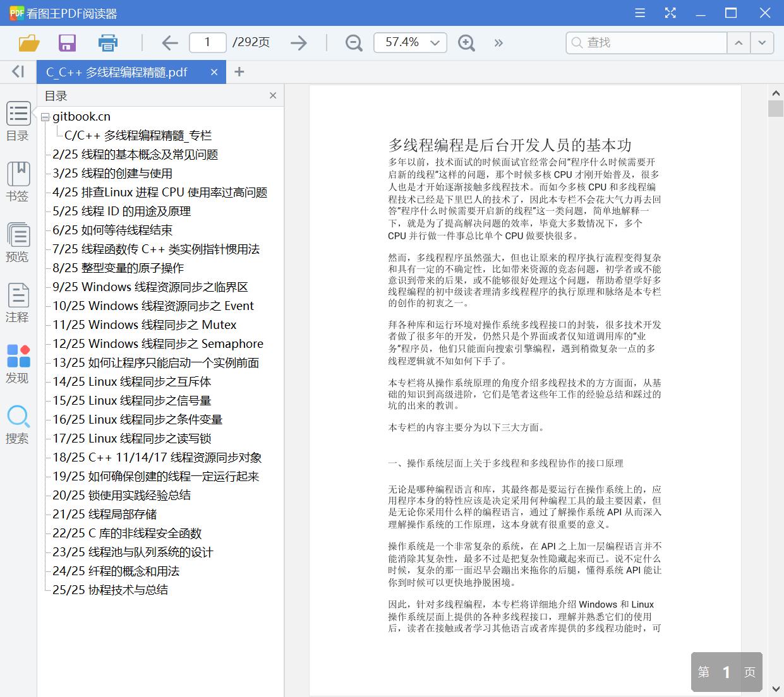Viewport: 784px width, 697px height.
Task: Open chapter 9/25 Windows 线程资源同步之临界区
Action: pos(150,287)
